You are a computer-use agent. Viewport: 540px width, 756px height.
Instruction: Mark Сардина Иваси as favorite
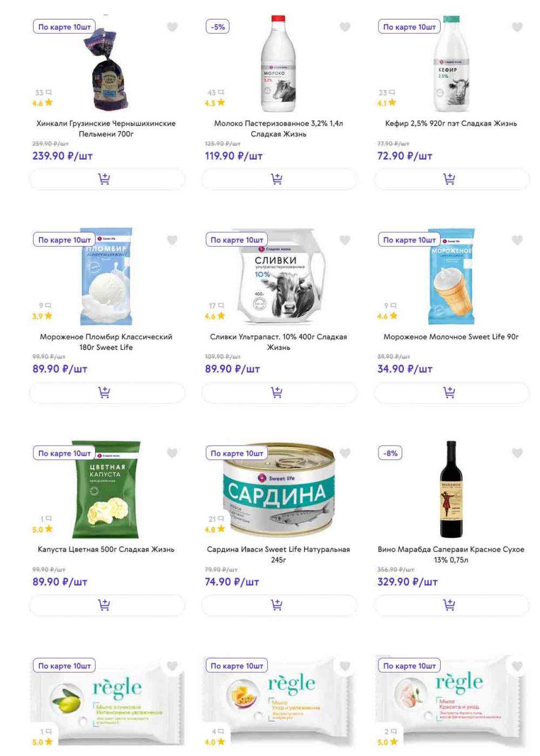pos(345,453)
